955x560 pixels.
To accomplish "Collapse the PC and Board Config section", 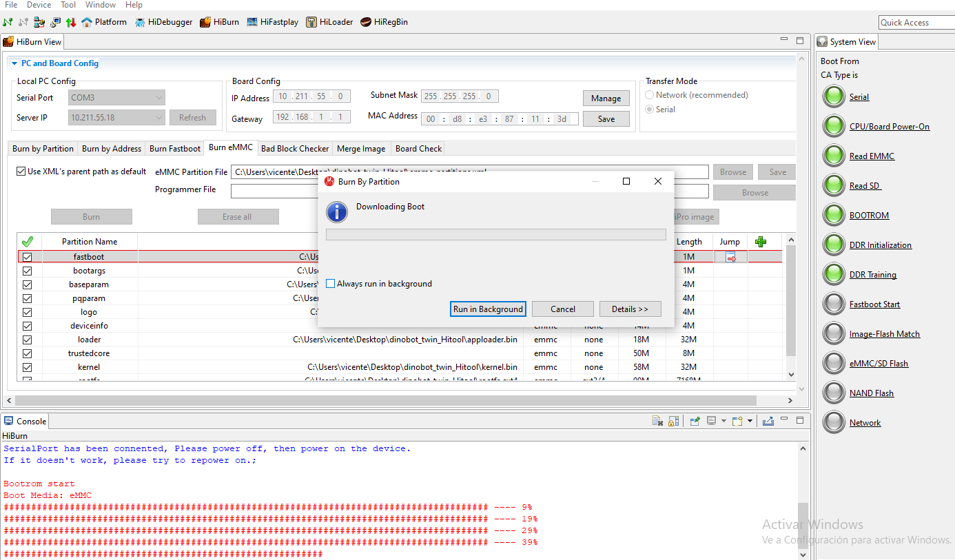I will click(x=14, y=63).
